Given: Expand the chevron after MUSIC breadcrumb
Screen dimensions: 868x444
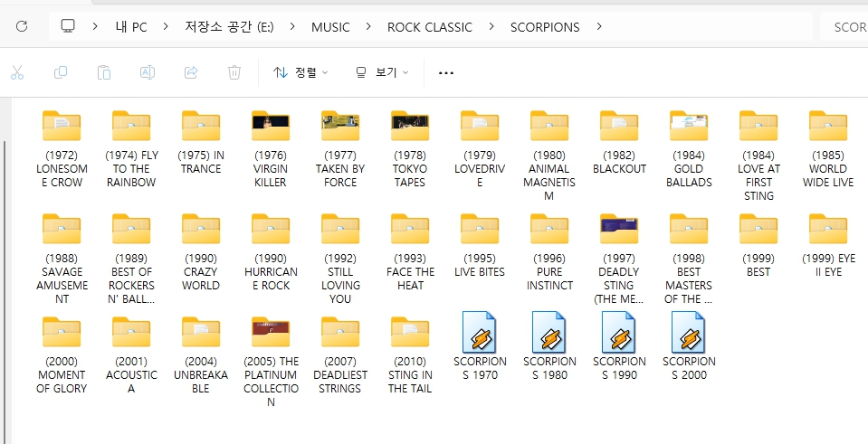Looking at the screenshot, I should click(368, 26).
